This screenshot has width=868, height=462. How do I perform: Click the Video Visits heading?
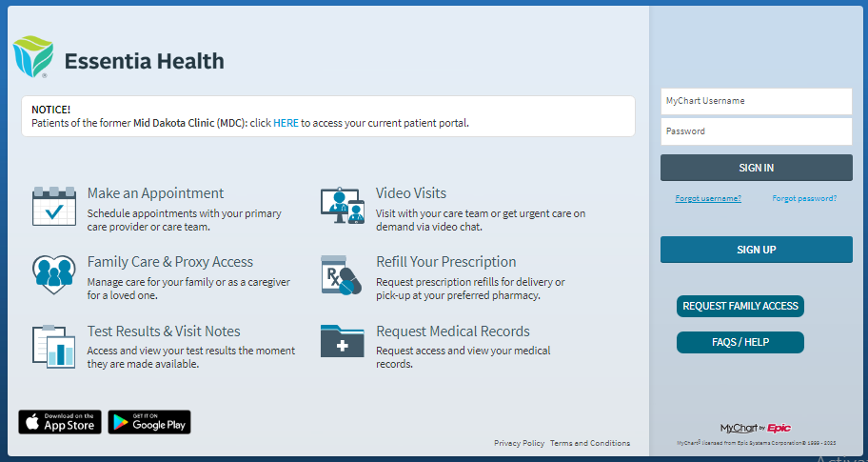tap(411, 193)
